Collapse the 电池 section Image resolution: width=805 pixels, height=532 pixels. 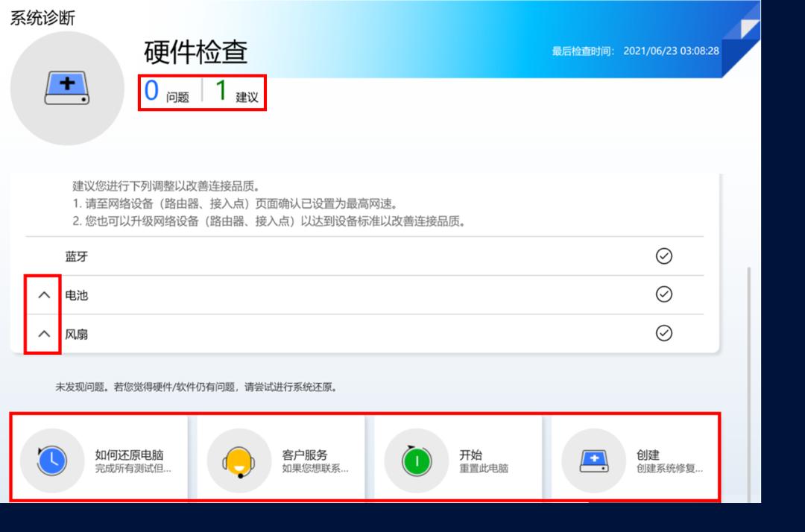point(42,294)
